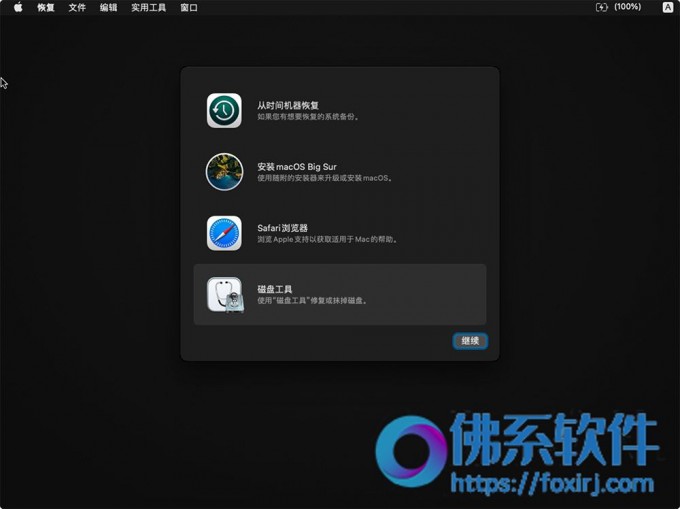This screenshot has width=680, height=509.
Task: Click the upgrade or install macOS description
Action: pyautogui.click(x=325, y=178)
